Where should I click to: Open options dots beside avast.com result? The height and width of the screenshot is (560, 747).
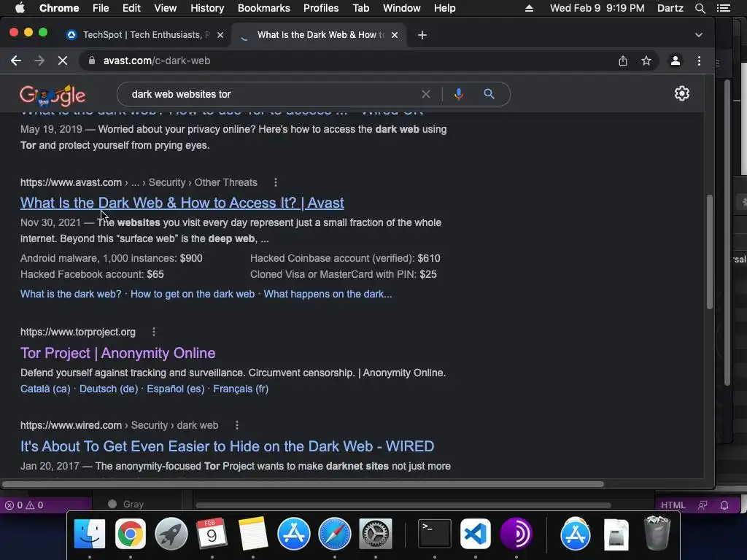coord(275,182)
